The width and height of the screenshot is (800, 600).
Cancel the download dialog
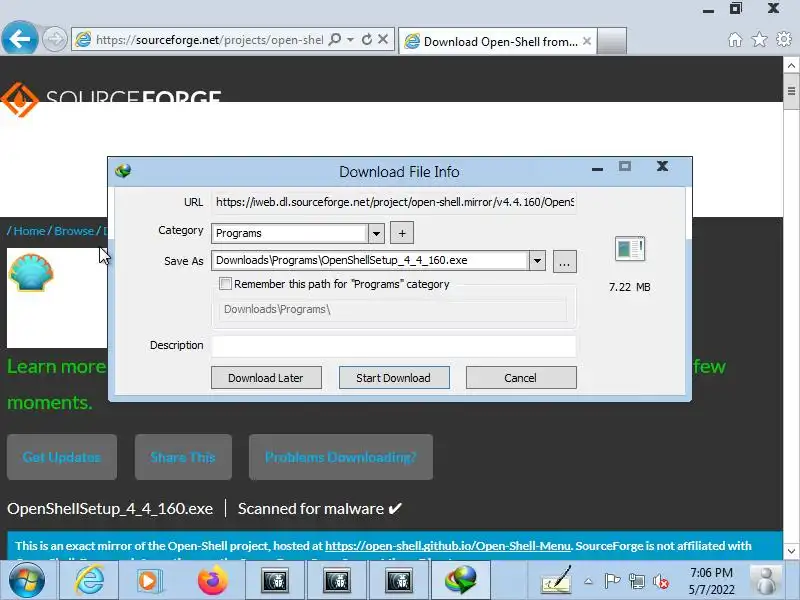coord(521,378)
